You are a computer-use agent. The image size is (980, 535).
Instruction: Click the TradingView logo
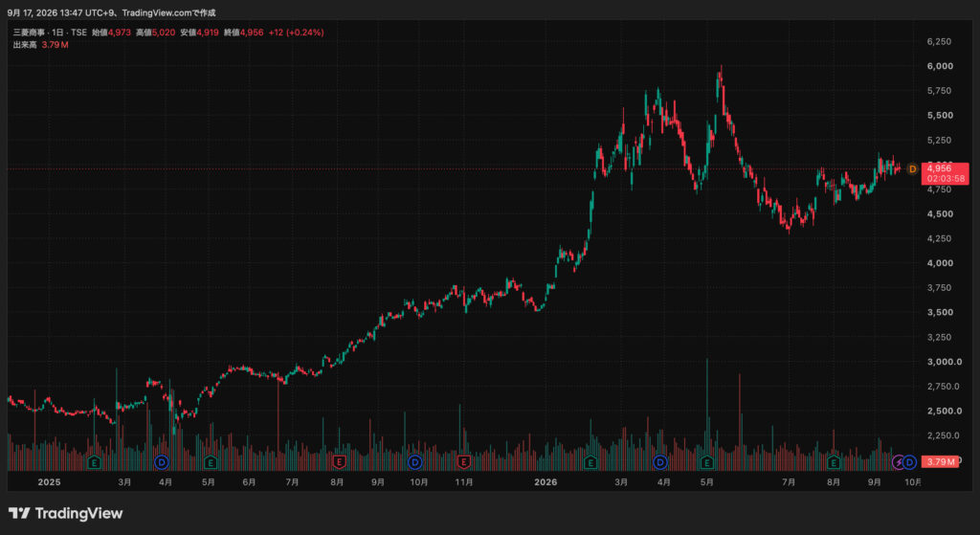66,513
